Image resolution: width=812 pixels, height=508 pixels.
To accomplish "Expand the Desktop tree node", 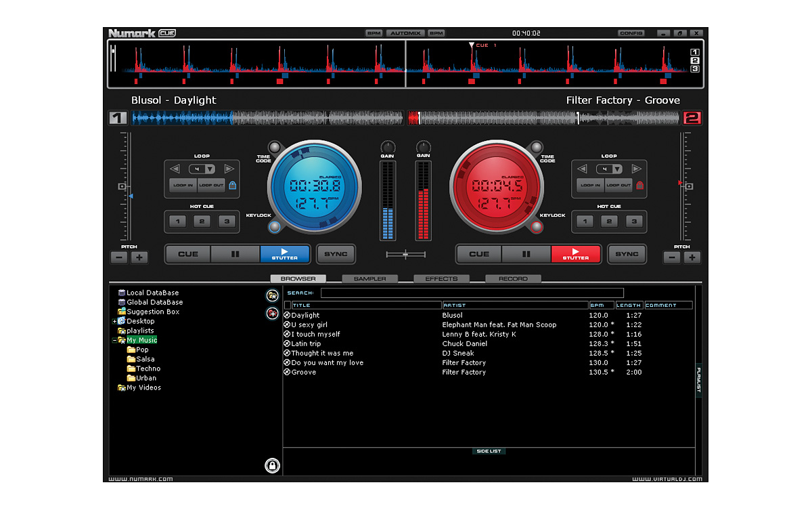I will point(114,321).
